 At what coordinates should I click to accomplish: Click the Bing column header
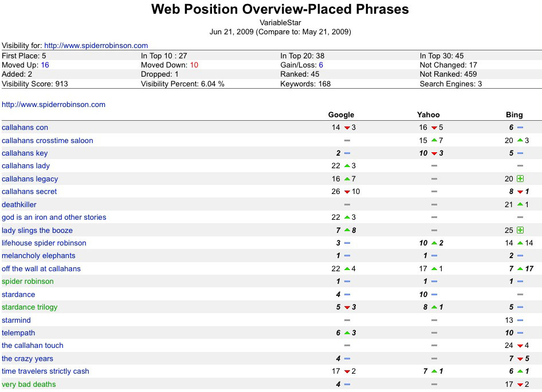(x=514, y=114)
